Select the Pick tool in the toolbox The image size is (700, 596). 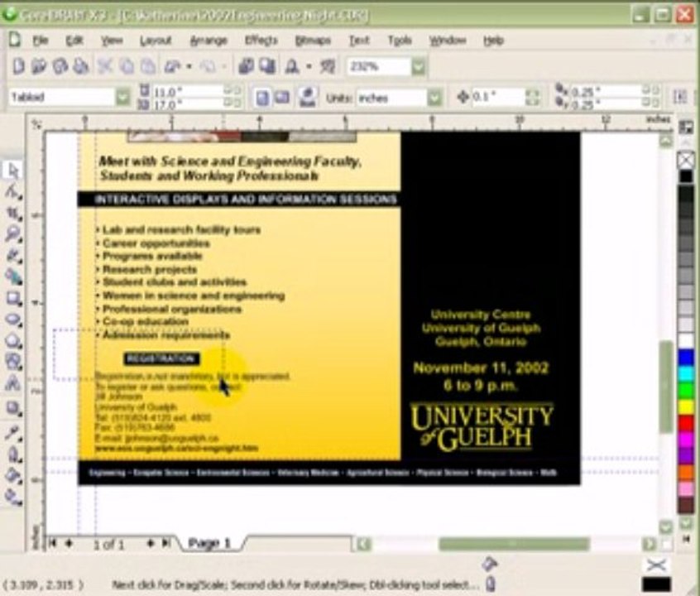(12, 171)
